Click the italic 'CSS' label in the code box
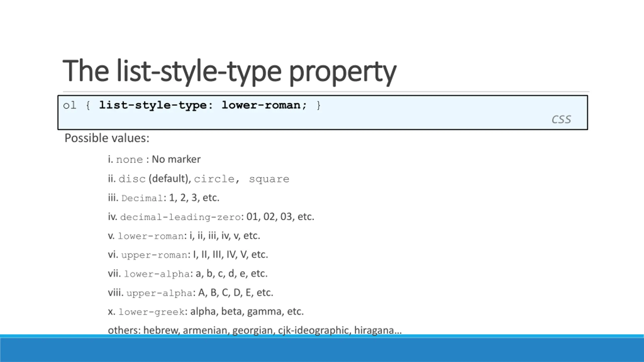This screenshot has height=362, width=644. tap(561, 119)
